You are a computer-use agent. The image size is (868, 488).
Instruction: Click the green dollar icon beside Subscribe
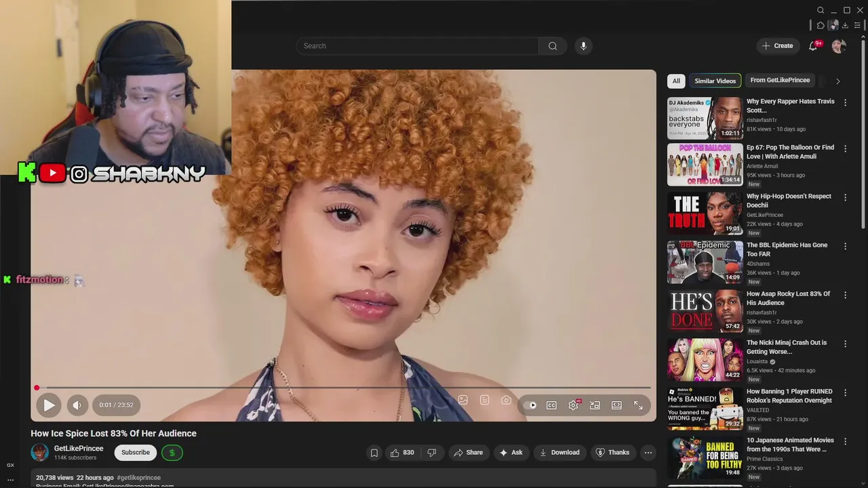click(x=172, y=453)
